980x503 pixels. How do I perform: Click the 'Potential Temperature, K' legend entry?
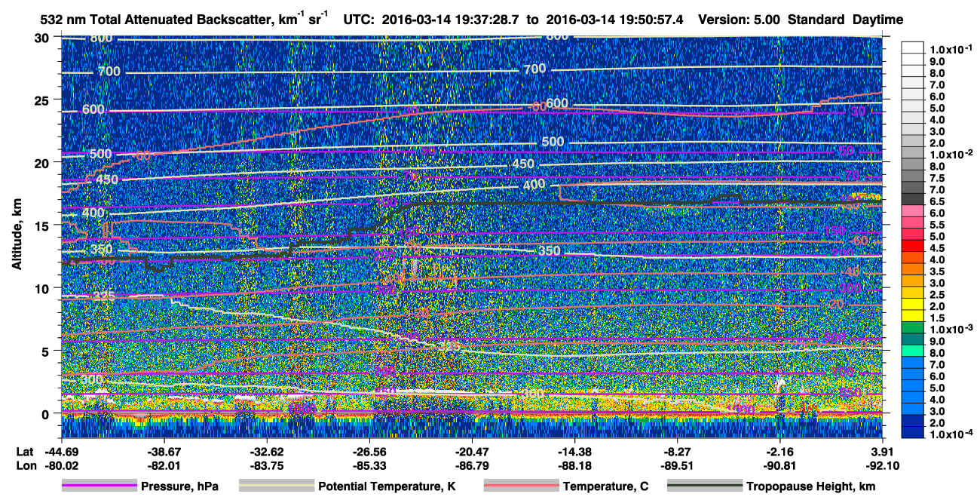click(387, 487)
